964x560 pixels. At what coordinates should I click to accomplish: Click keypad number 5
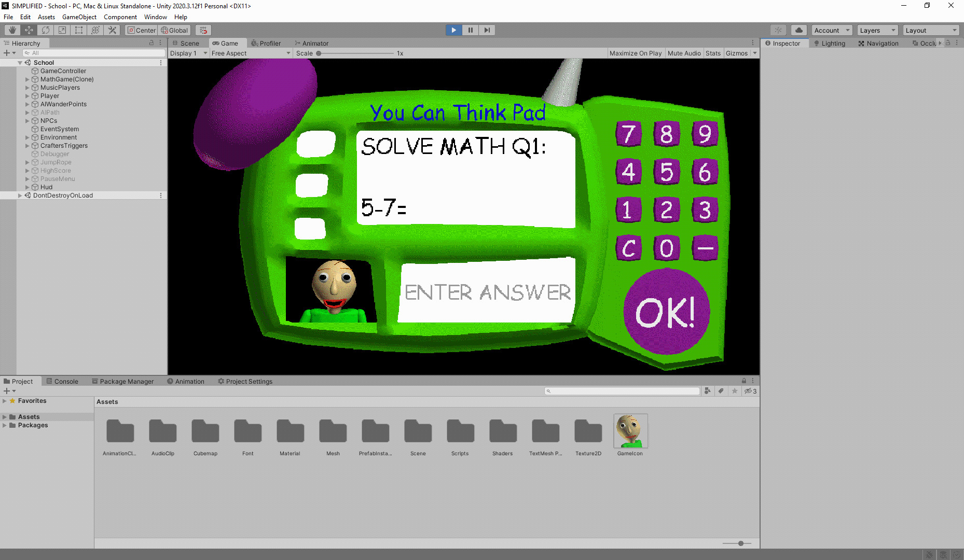pyautogui.click(x=667, y=172)
